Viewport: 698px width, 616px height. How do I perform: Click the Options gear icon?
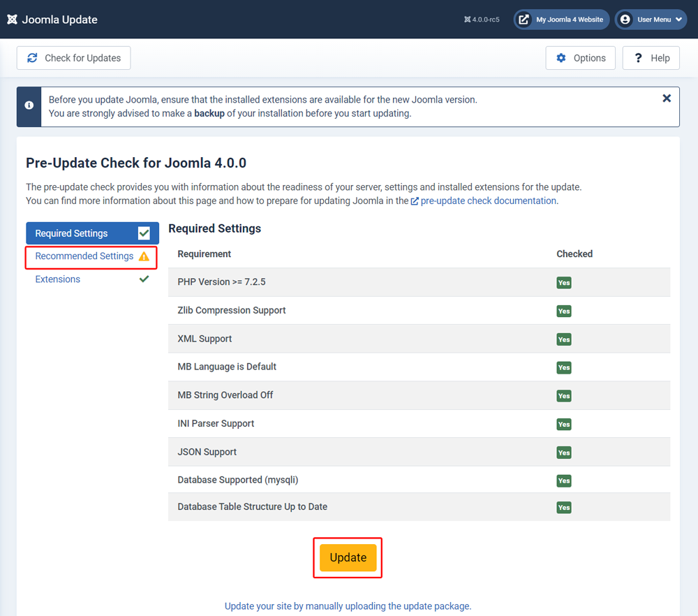(x=561, y=58)
